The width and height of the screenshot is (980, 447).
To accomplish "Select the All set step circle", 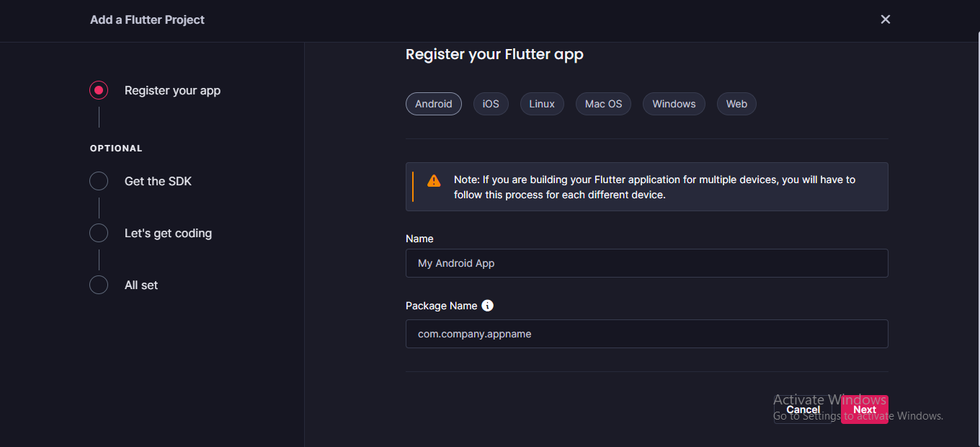I will tap(99, 285).
